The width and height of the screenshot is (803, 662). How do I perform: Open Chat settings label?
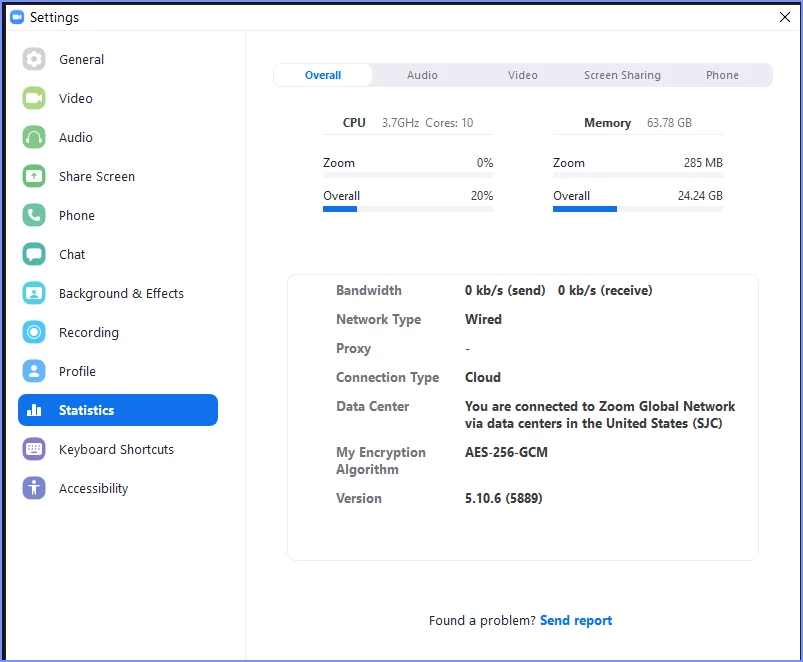[72, 254]
